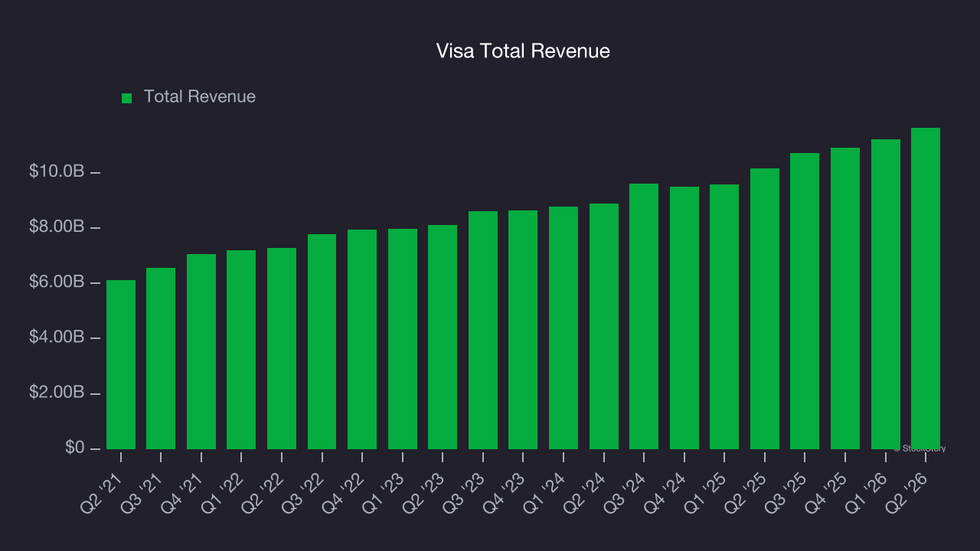Click the $6.00B y-axis label
980x551 pixels.
coord(57,282)
